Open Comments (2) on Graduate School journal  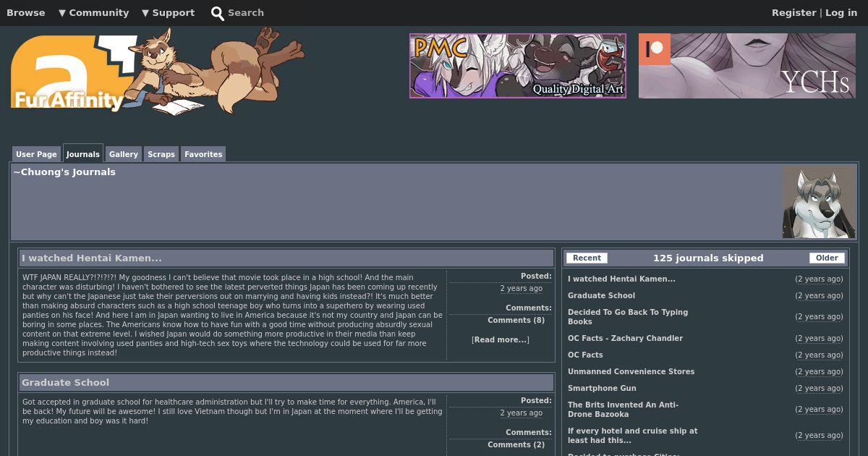click(516, 444)
